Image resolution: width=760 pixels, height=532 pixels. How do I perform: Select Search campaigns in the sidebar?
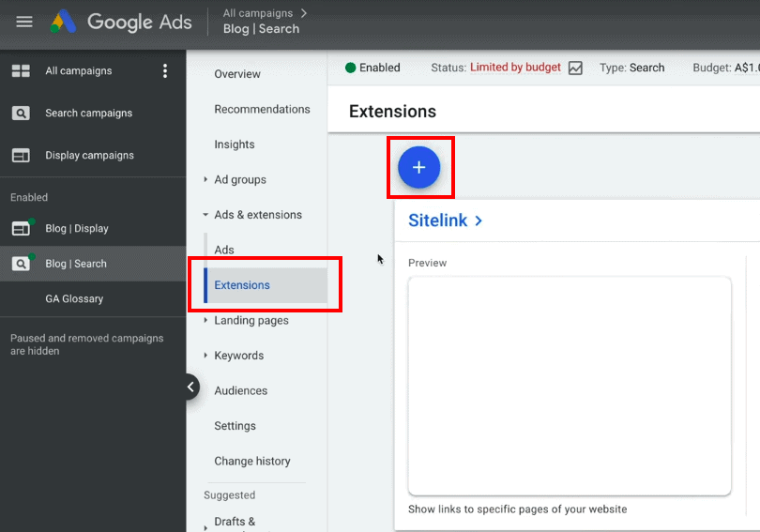tap(89, 113)
